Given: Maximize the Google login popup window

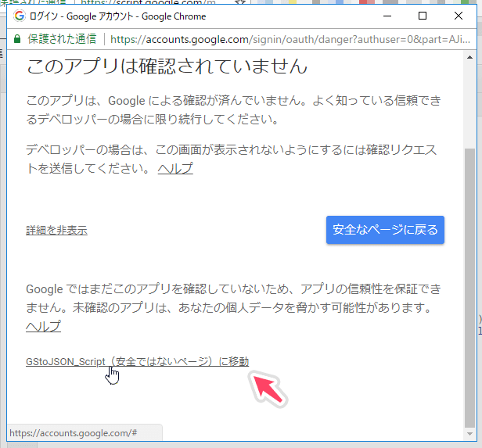Looking at the screenshot, I should [423, 16].
